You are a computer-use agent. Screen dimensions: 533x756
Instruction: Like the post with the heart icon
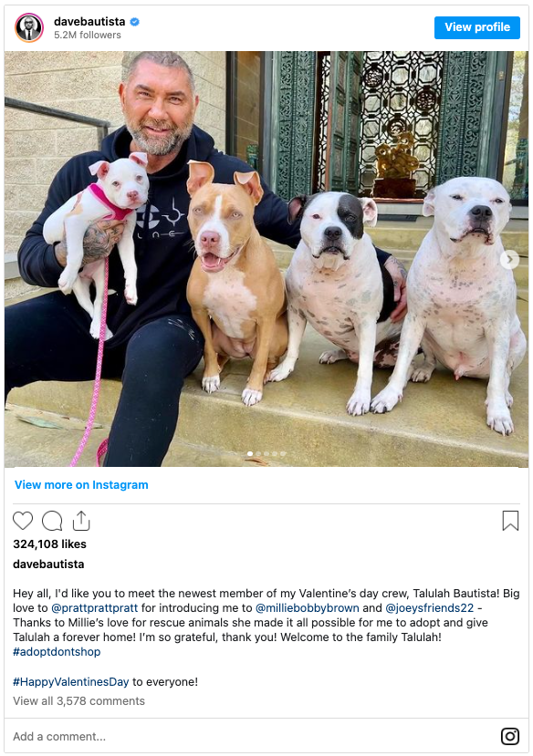[23, 521]
